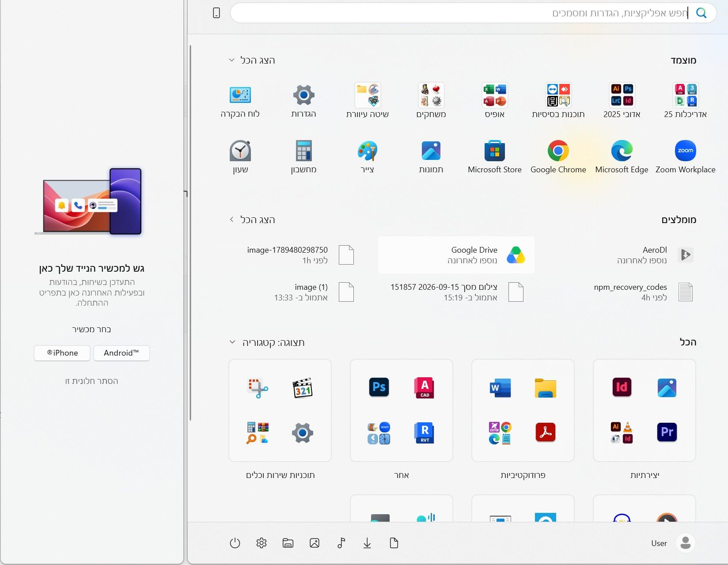Open Zoom Workplace

pos(685,157)
